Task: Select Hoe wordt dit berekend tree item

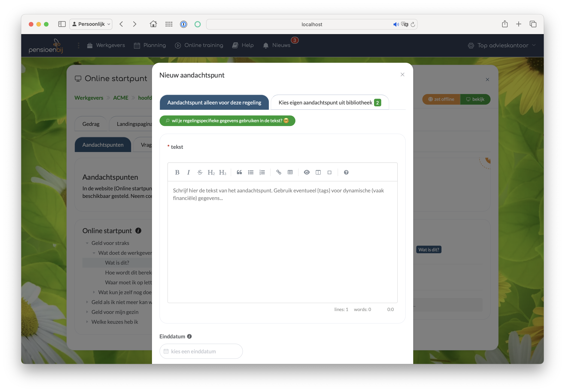Action: click(x=129, y=273)
